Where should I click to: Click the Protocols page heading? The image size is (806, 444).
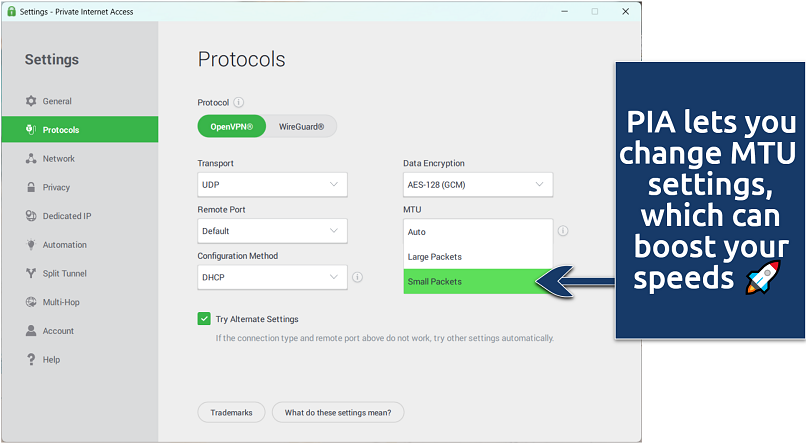tap(242, 59)
